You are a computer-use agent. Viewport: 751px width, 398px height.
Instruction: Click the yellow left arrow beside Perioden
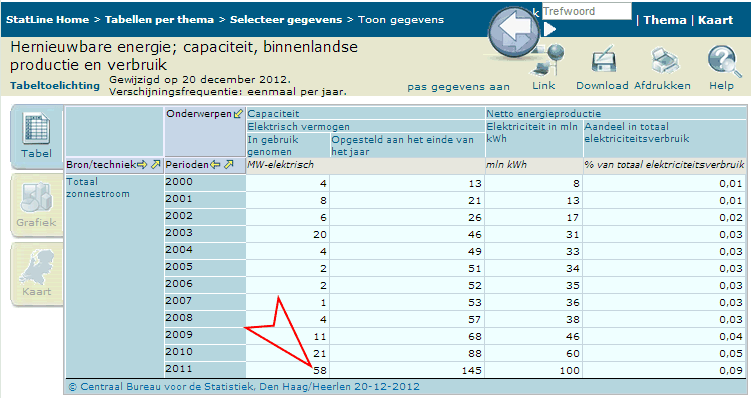point(215,165)
